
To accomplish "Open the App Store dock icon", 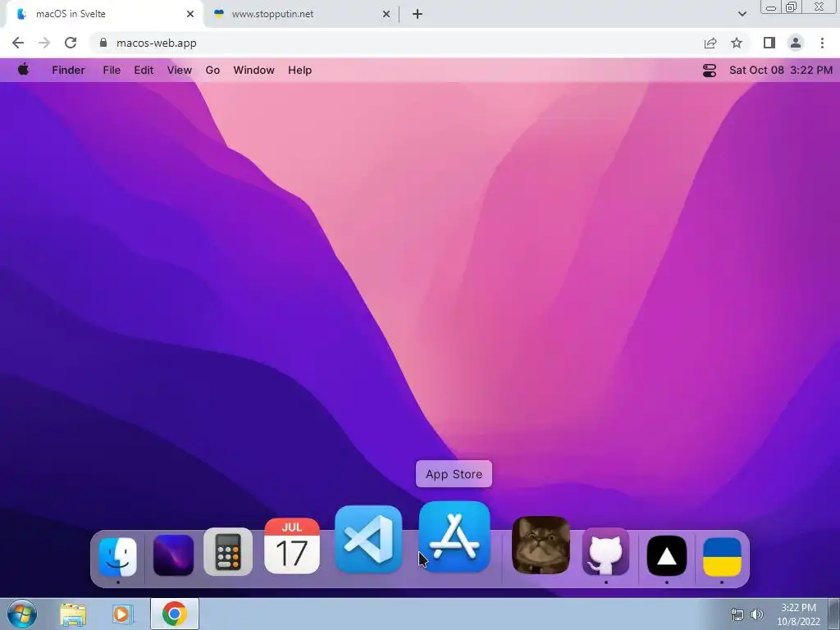I will (454, 536).
